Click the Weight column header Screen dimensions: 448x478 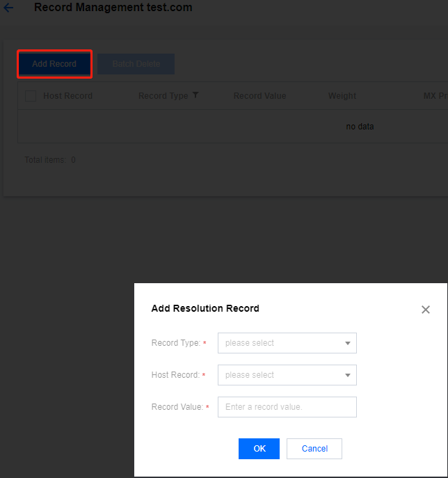[x=342, y=96]
